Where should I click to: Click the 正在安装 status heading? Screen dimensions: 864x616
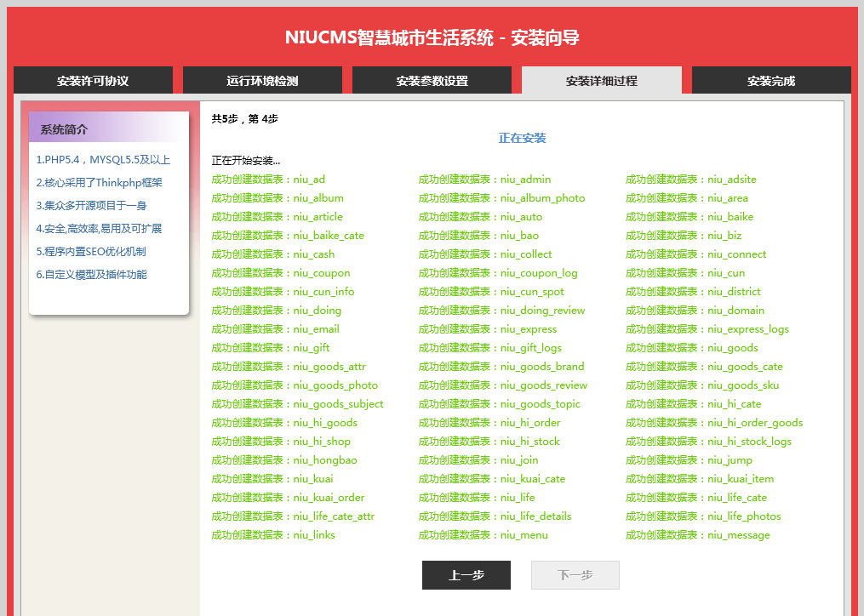[522, 139]
